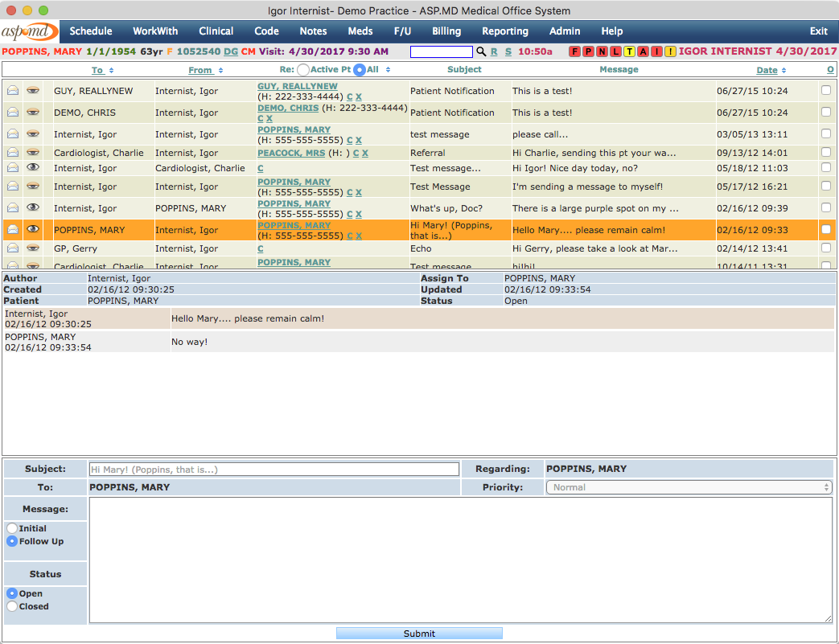839x644 pixels.
Task: Open the Priority dropdown
Action: point(689,487)
